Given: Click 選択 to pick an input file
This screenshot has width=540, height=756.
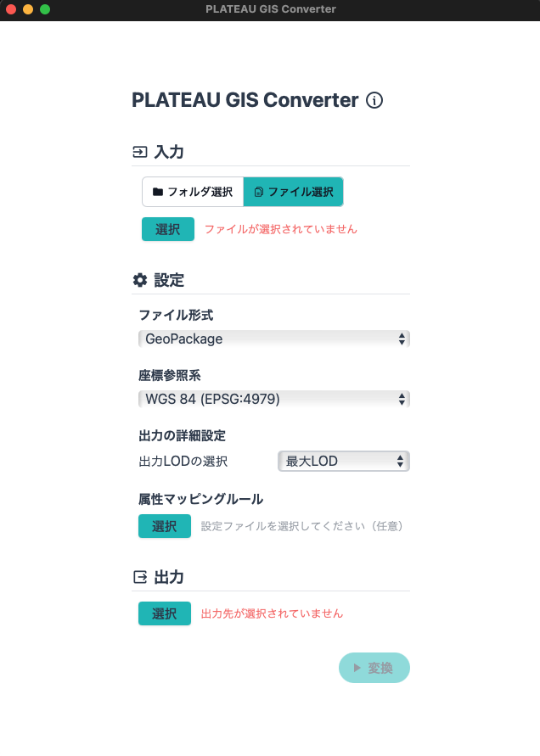Looking at the screenshot, I should (x=167, y=229).
